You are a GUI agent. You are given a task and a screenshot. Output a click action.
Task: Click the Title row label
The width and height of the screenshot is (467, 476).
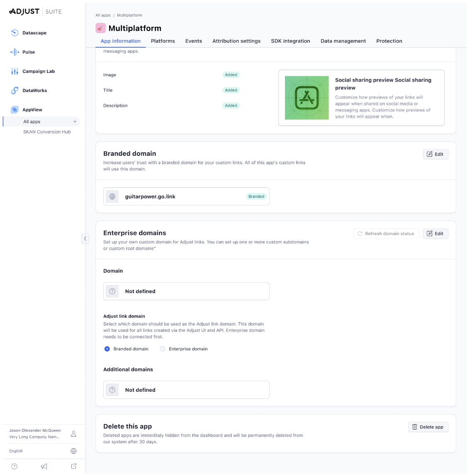pyautogui.click(x=108, y=90)
